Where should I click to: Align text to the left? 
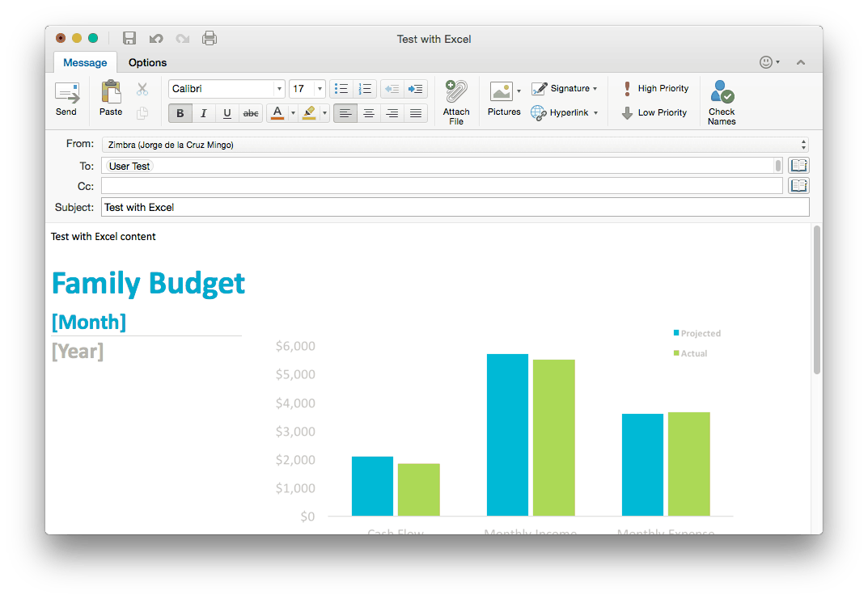tap(345, 113)
